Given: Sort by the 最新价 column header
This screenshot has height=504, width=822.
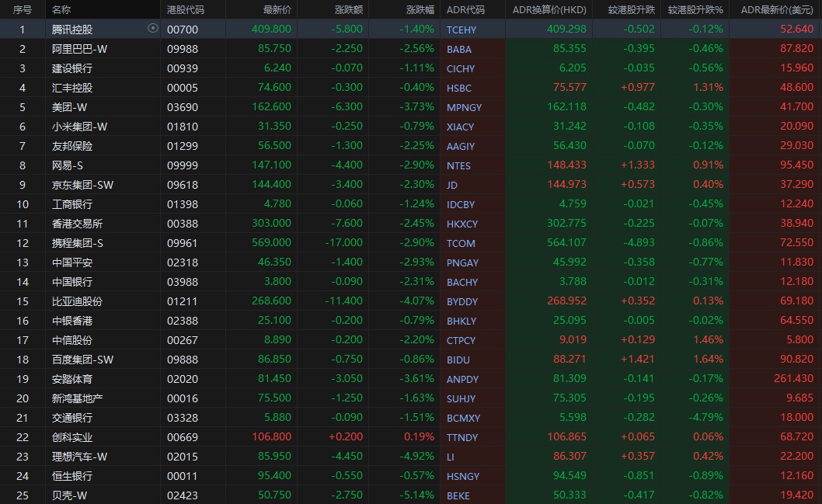Looking at the screenshot, I should (x=277, y=9).
